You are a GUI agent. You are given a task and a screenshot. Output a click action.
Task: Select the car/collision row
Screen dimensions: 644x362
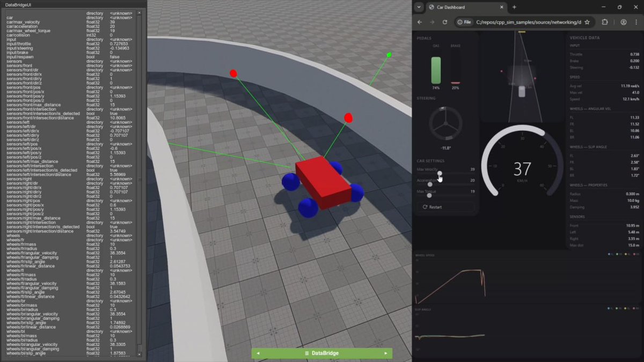pyautogui.click(x=71, y=35)
